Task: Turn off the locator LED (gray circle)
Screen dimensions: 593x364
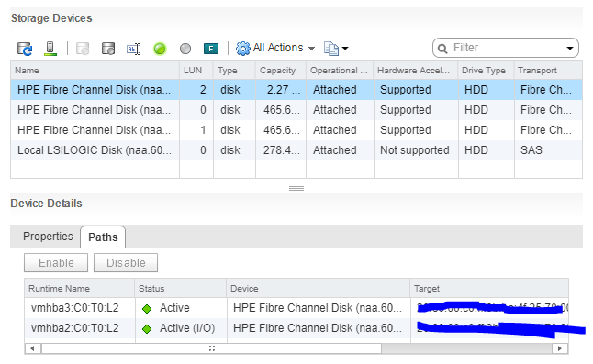Action: pos(185,49)
